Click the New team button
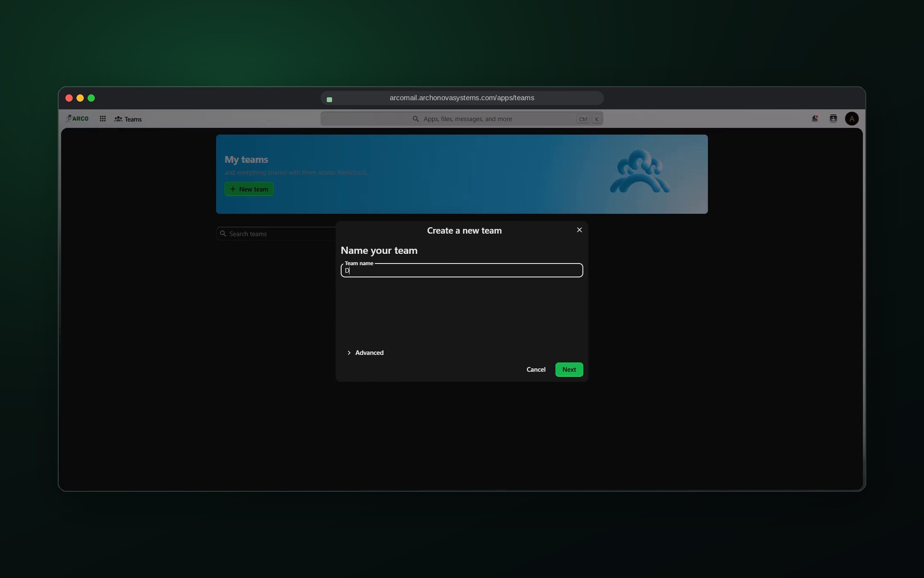Image resolution: width=924 pixels, height=578 pixels. click(249, 189)
